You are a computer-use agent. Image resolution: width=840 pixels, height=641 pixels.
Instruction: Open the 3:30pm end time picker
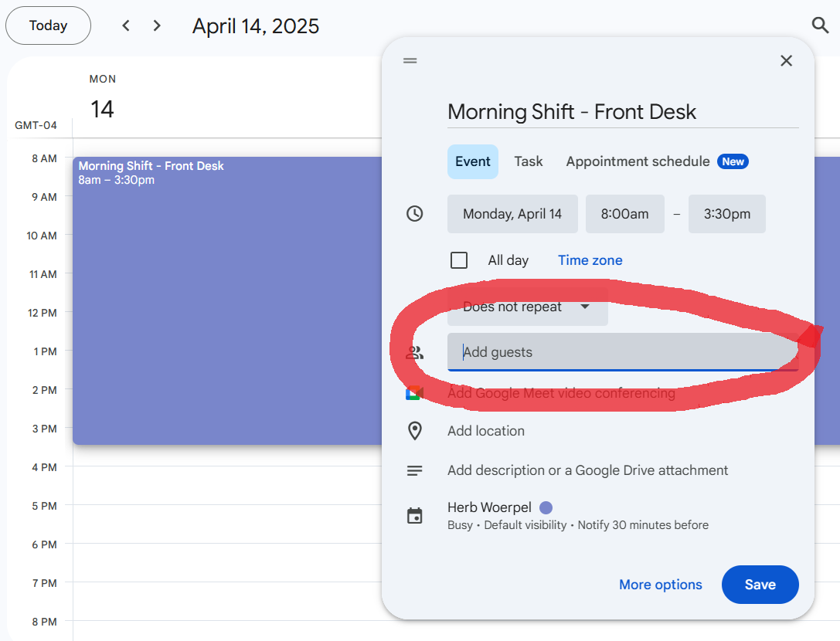pos(726,214)
